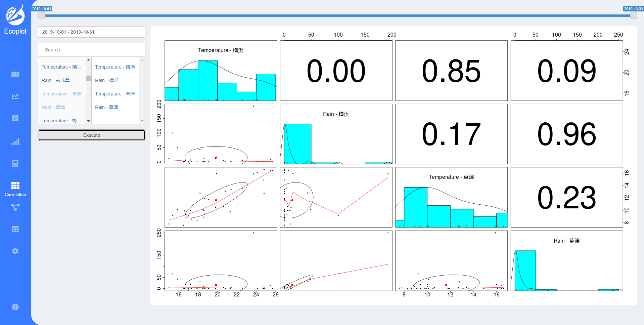Open the settings gear icon
Viewport: 644px width, 325px height.
tap(15, 251)
